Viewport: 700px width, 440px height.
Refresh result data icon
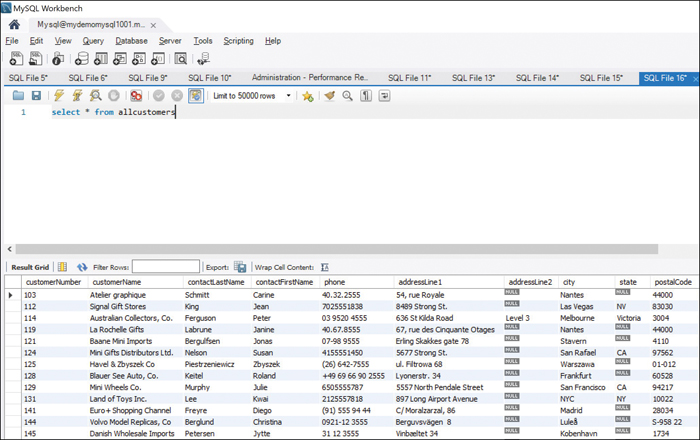point(82,267)
